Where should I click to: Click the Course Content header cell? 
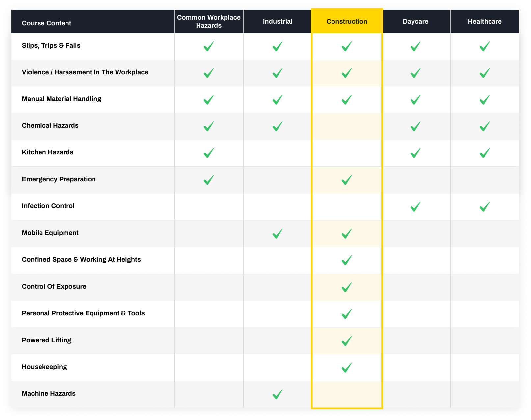click(x=46, y=23)
